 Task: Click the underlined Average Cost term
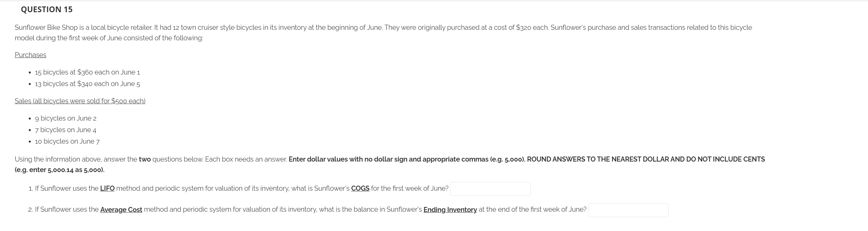121,210
